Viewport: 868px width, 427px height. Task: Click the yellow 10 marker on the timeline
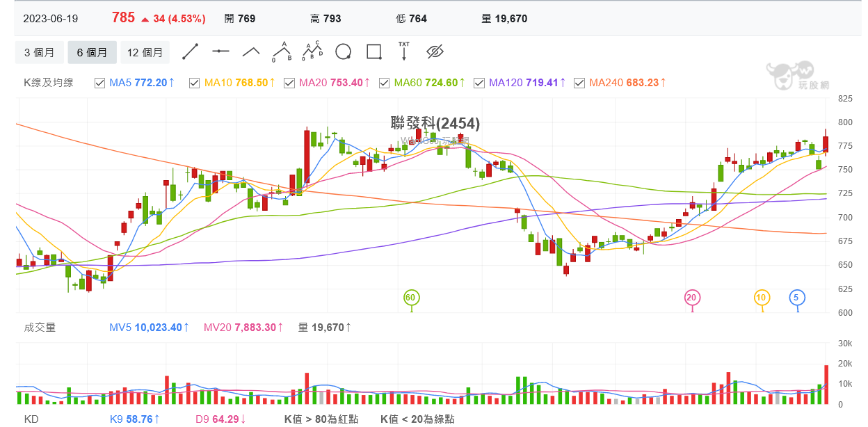(762, 298)
